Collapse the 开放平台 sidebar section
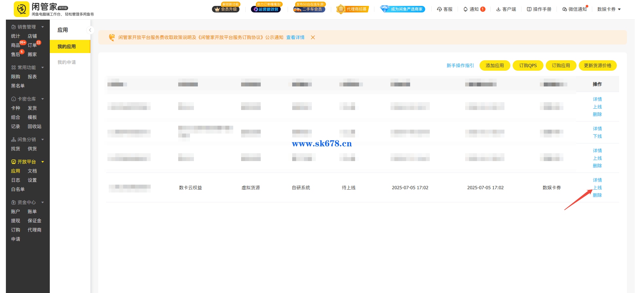 coord(43,162)
